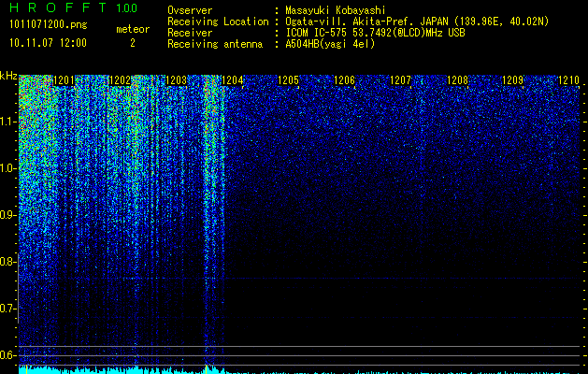Click the receiver ICOM IC-575 text
Screen dimensions: 588x374
click(375, 33)
